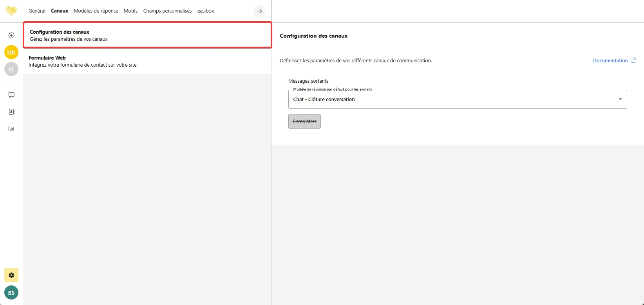Open the Champs personnalisés tab
The image size is (644, 305).
[167, 11]
